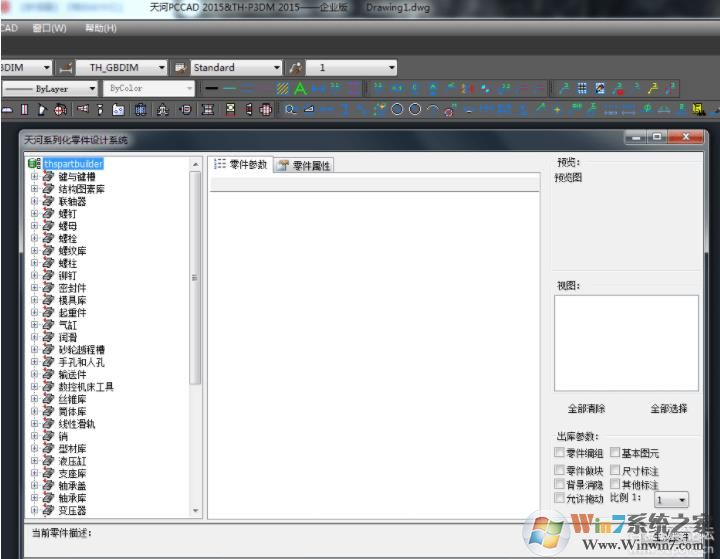720x559 pixels.
Task: Click the red crosshair circle toolbar icon
Action: click(x=61, y=110)
